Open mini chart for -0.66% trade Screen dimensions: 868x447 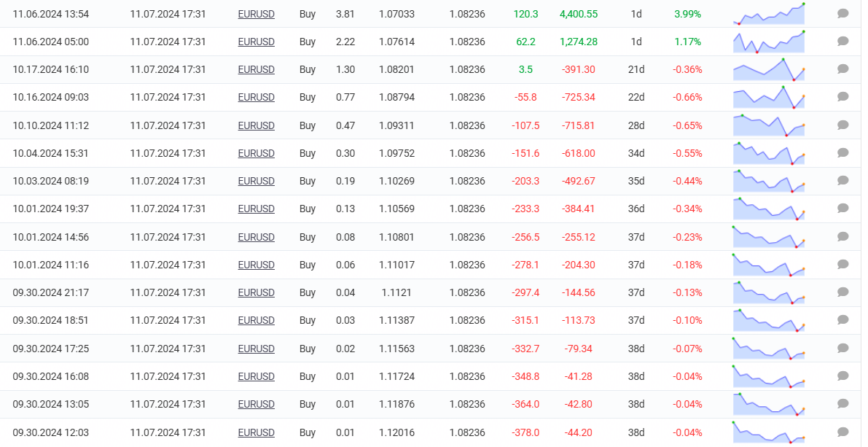pos(768,97)
